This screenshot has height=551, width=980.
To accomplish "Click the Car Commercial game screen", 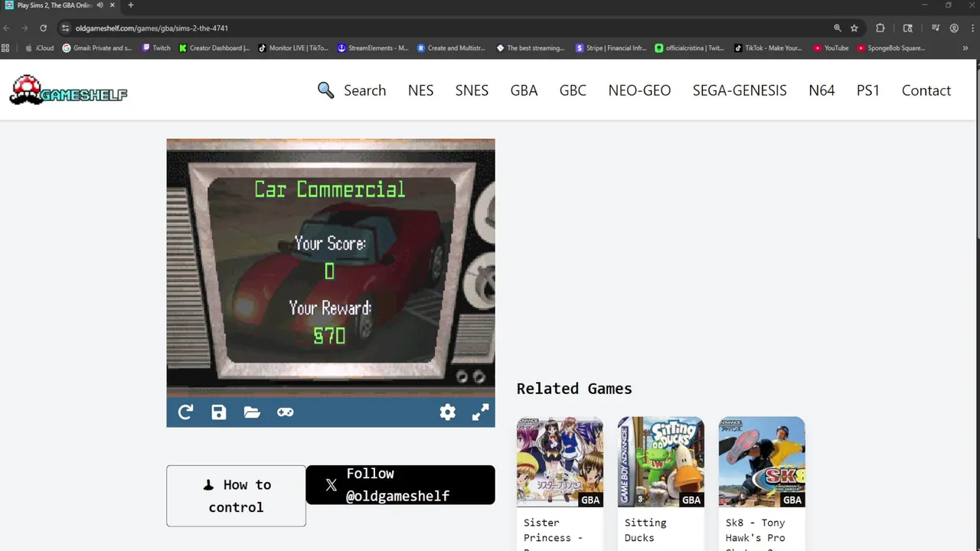I will tap(331, 268).
